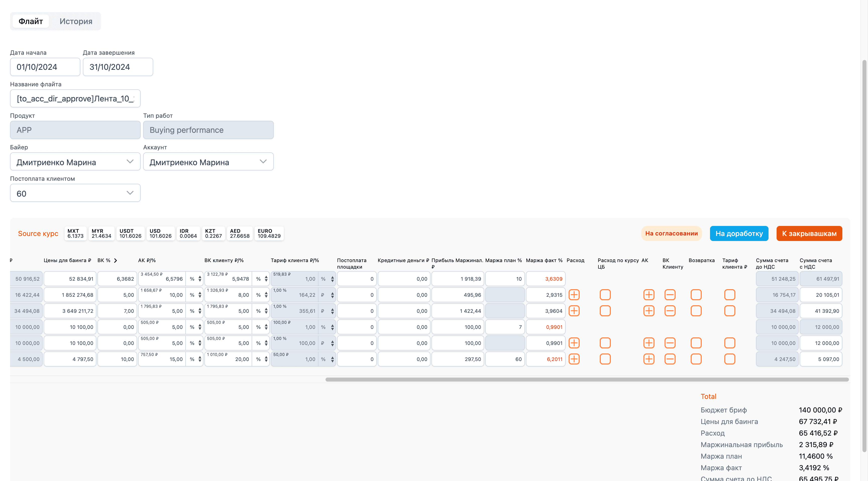Open the Аккаунт dropdown
Viewport: 868px width, 481px height.
[x=208, y=162]
